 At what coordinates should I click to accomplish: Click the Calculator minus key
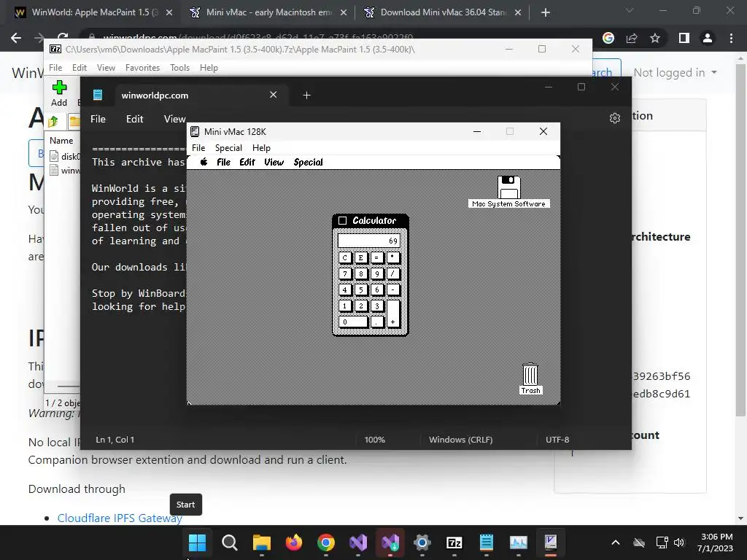click(392, 289)
